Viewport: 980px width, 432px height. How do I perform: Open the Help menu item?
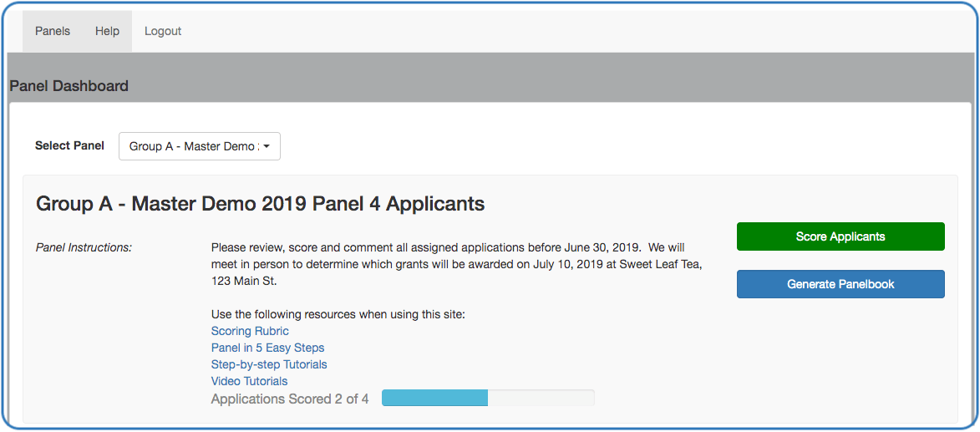[107, 32]
